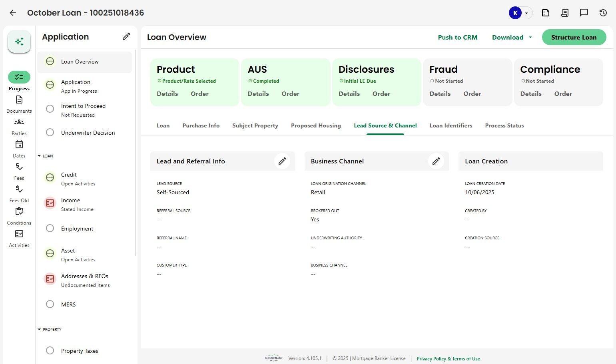Switch to the Subject Property tab

tap(255, 125)
